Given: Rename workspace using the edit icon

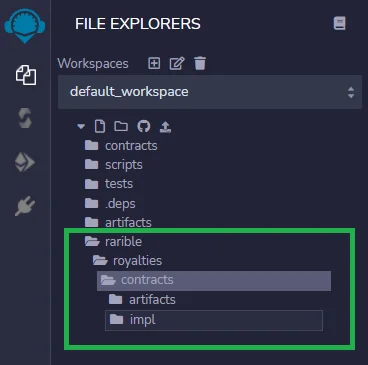Looking at the screenshot, I should point(177,63).
